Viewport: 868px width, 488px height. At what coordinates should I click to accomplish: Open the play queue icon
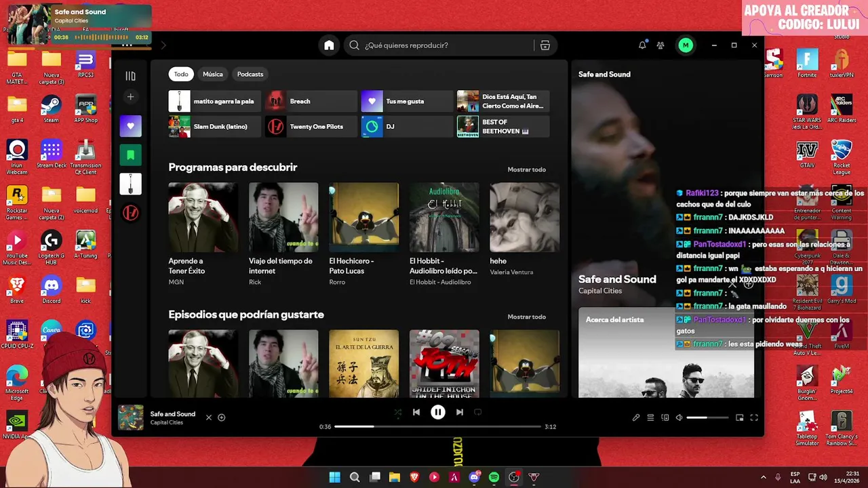coord(650,418)
